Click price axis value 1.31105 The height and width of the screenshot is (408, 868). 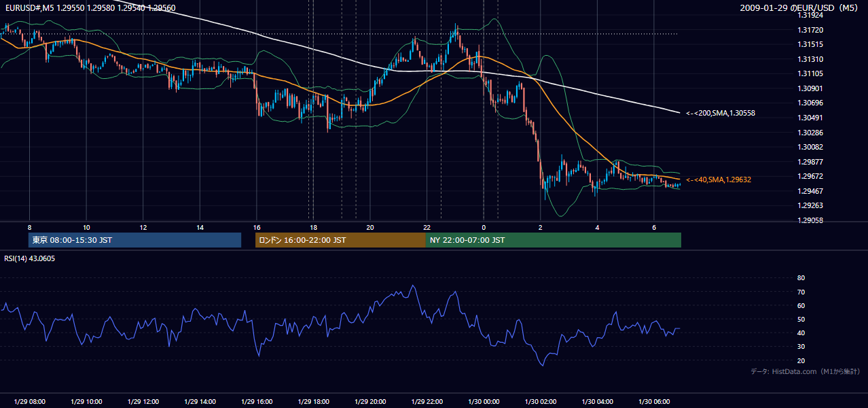(x=811, y=73)
